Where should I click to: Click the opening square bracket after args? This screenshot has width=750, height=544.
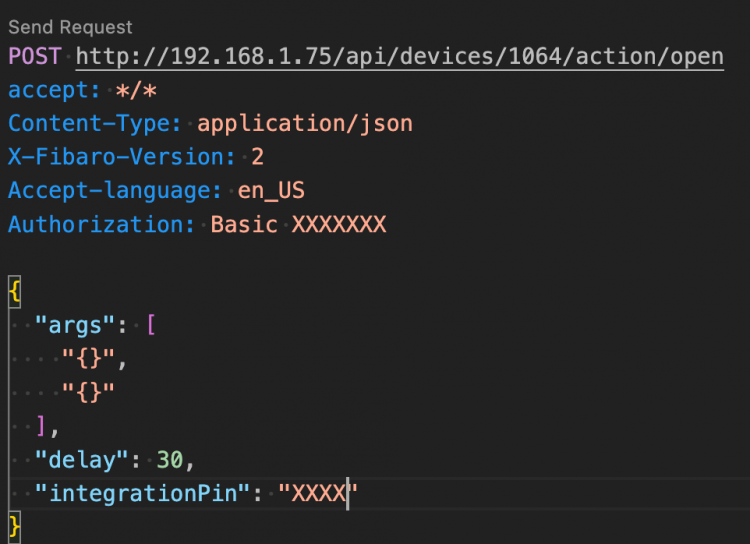click(151, 325)
